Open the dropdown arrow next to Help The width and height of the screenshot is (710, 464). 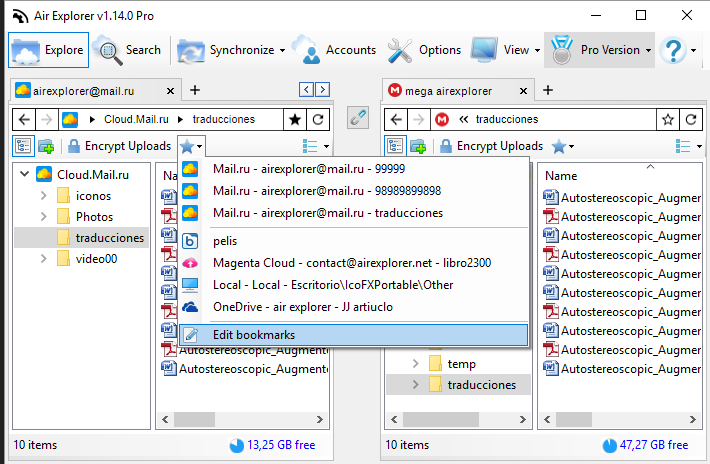694,50
